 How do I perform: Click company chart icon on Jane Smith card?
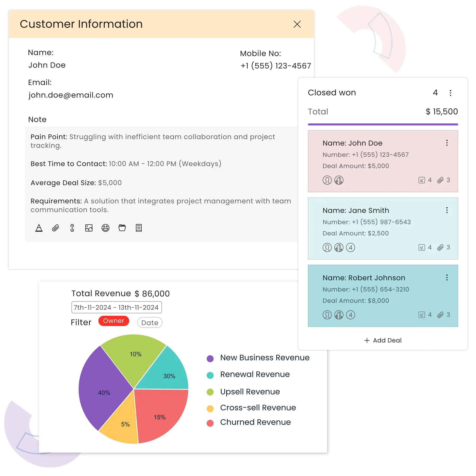coord(339,248)
